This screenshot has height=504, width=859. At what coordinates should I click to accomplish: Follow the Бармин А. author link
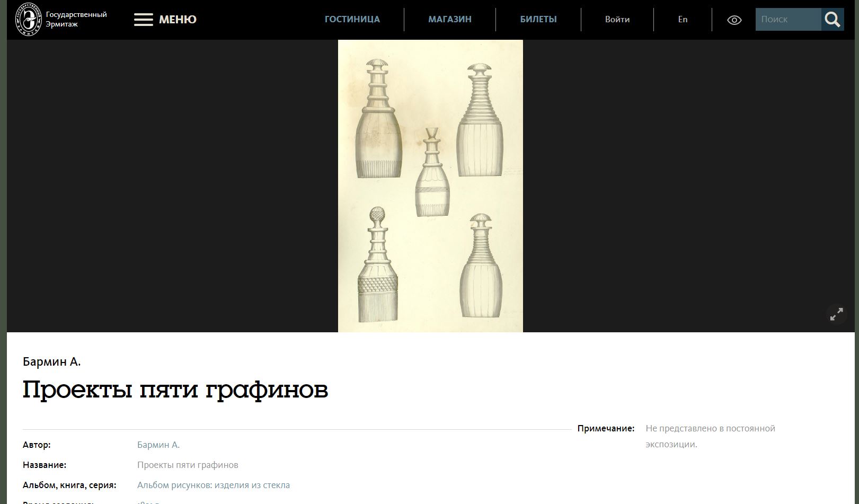[158, 445]
